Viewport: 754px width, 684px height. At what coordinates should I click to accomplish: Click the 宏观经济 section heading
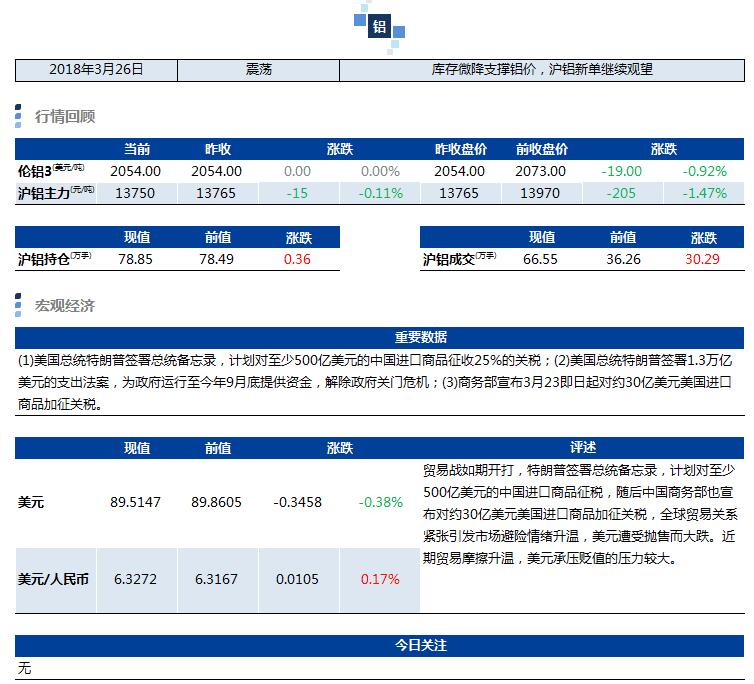65,305
